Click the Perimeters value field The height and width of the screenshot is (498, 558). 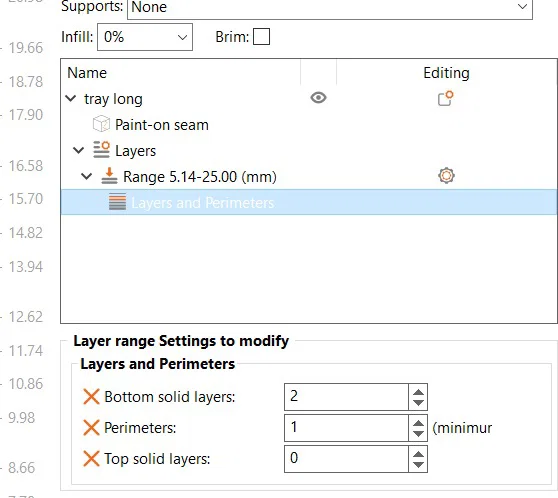point(346,428)
